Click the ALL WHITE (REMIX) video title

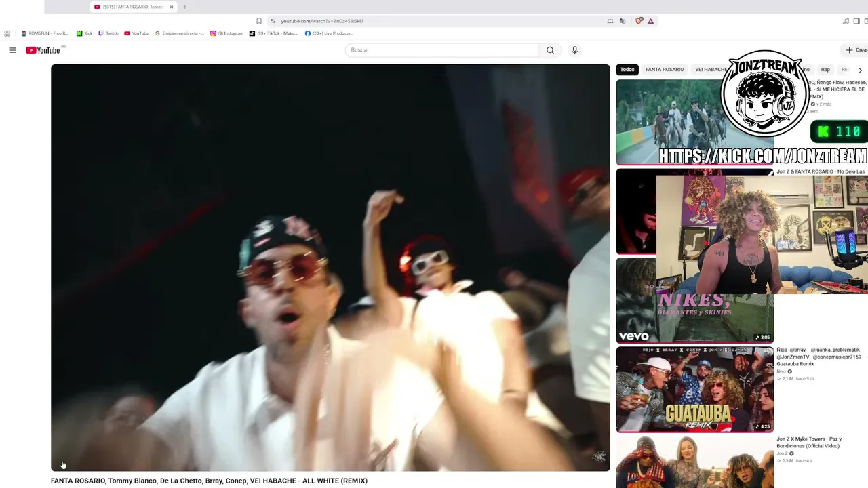(x=209, y=481)
